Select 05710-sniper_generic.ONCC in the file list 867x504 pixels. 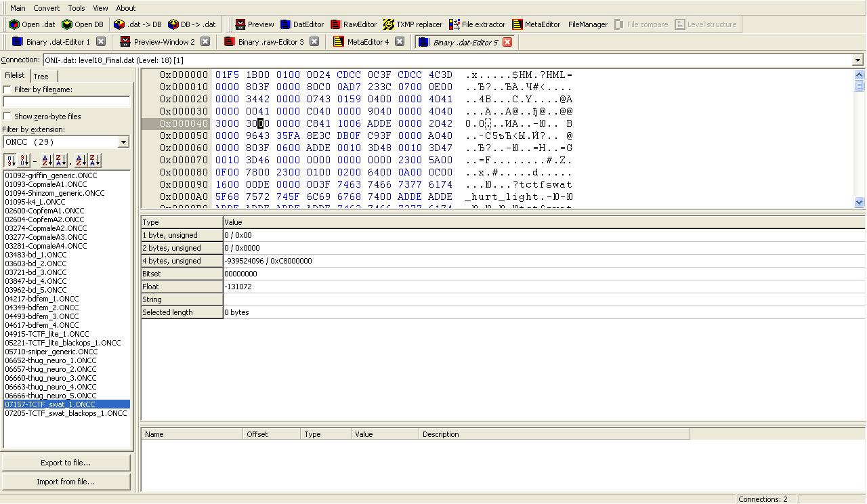51,352
